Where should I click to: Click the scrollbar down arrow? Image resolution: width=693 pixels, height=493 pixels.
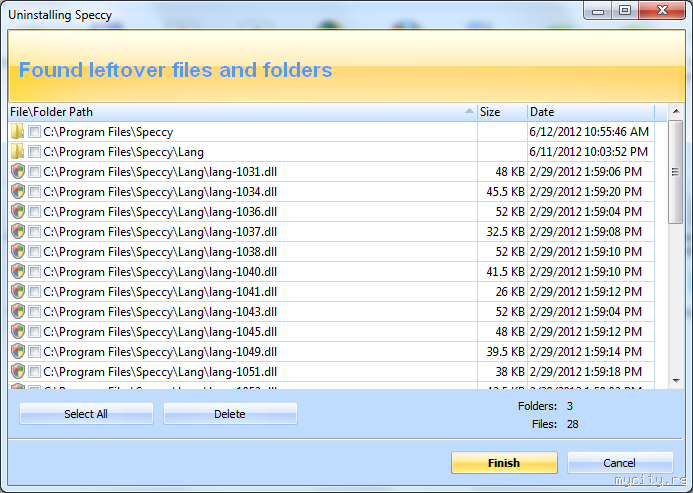tap(676, 381)
